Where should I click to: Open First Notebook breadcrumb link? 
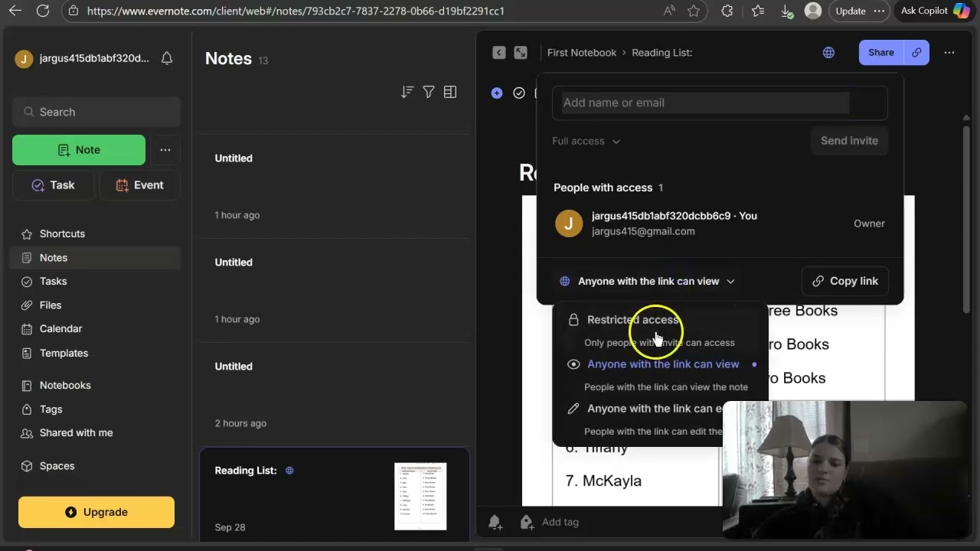click(x=582, y=52)
